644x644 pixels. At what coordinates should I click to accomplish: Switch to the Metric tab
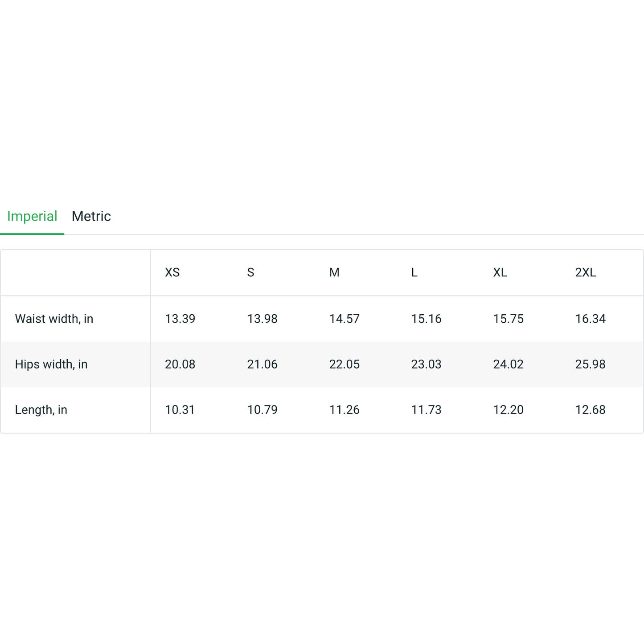click(91, 216)
